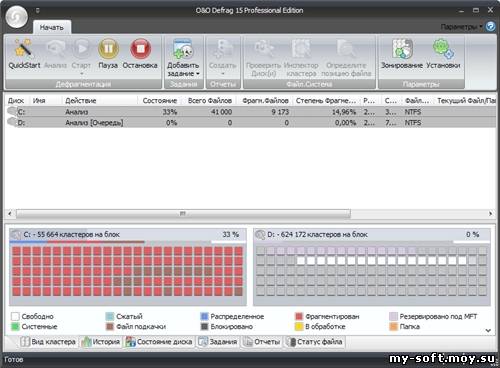Select drive C: row in the list

click(250, 112)
